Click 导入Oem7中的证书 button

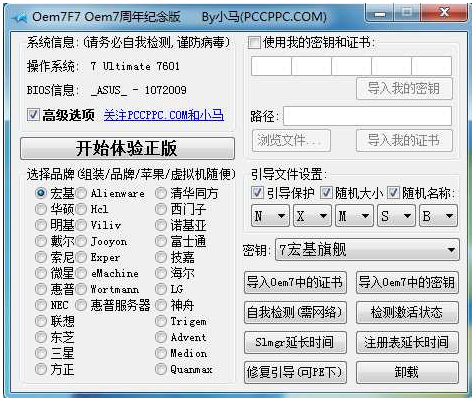(295, 282)
